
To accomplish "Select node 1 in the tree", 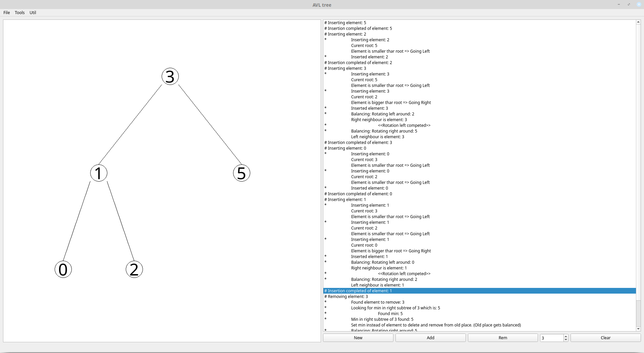I will coord(99,173).
